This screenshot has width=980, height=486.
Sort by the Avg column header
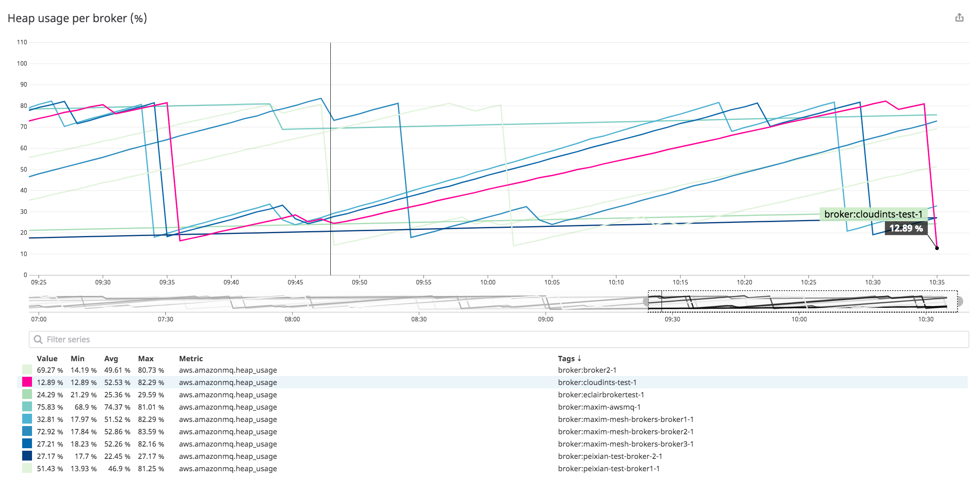(x=111, y=358)
